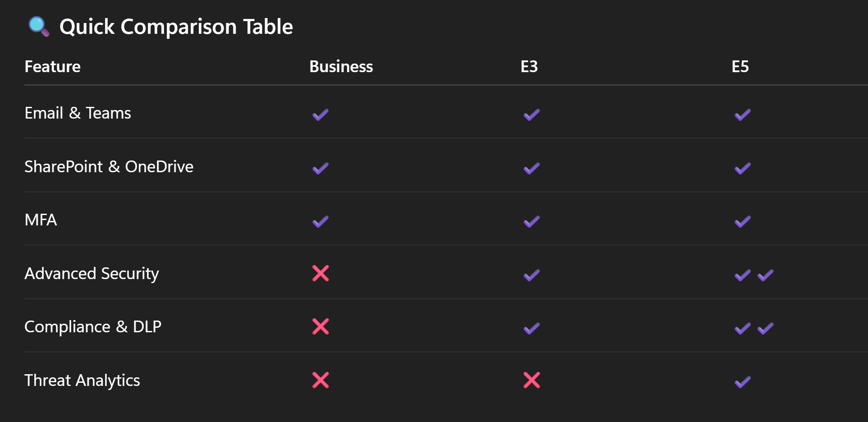Click the Business column header
The image size is (868, 422).
(x=341, y=67)
